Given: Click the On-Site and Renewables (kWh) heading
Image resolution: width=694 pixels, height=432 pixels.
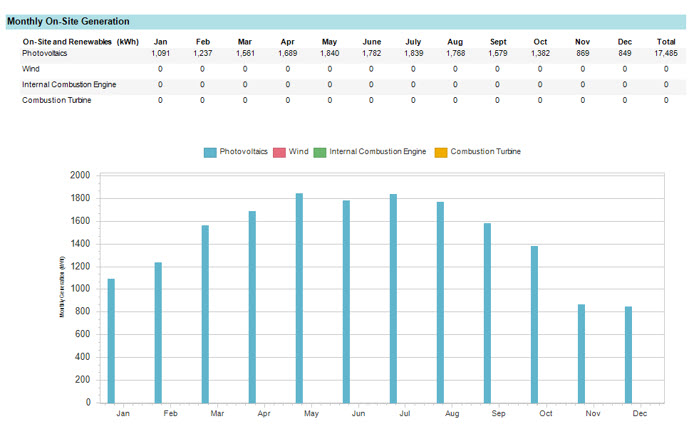Looking at the screenshot, I should point(81,42).
